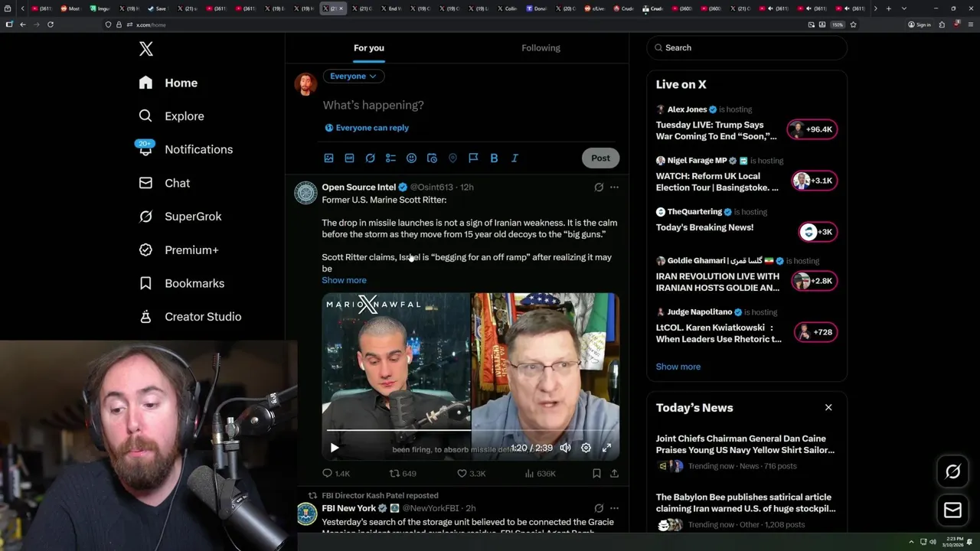Open Premium+ in the sidebar
980x551 pixels.
178,249
